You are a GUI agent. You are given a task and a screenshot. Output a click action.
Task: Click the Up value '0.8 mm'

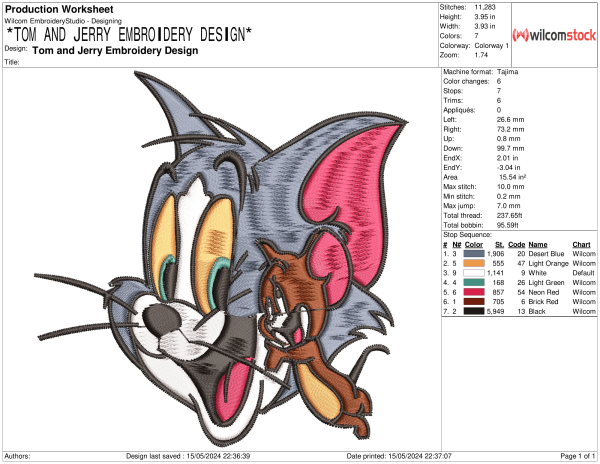point(509,139)
